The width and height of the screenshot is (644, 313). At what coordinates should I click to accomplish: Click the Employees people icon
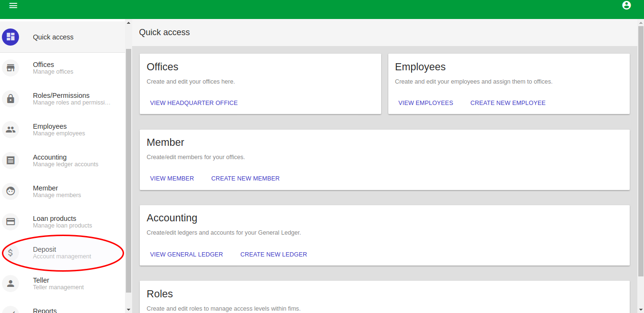coord(10,130)
